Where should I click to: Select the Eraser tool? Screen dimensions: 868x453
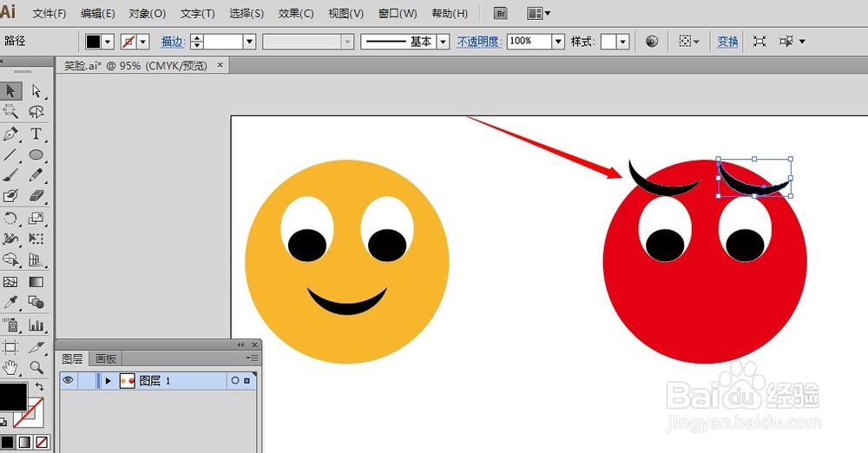coord(36,196)
